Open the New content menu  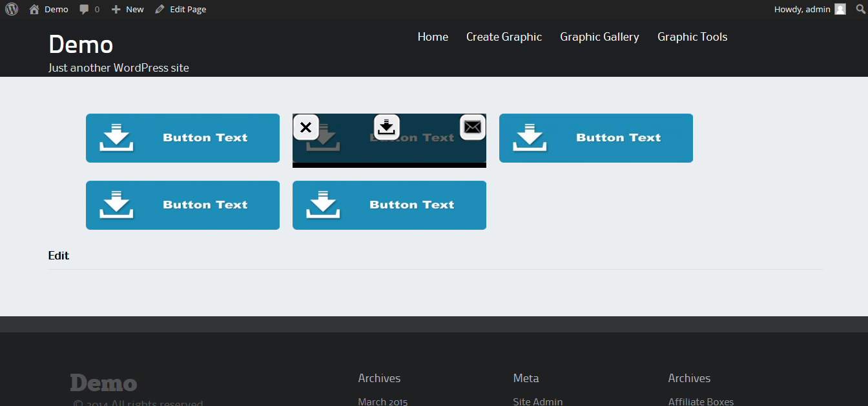(x=128, y=9)
